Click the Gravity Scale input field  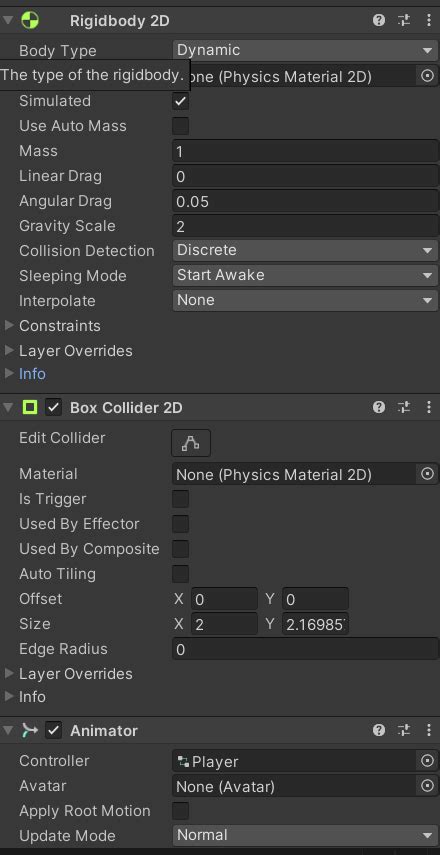pyautogui.click(x=305, y=226)
